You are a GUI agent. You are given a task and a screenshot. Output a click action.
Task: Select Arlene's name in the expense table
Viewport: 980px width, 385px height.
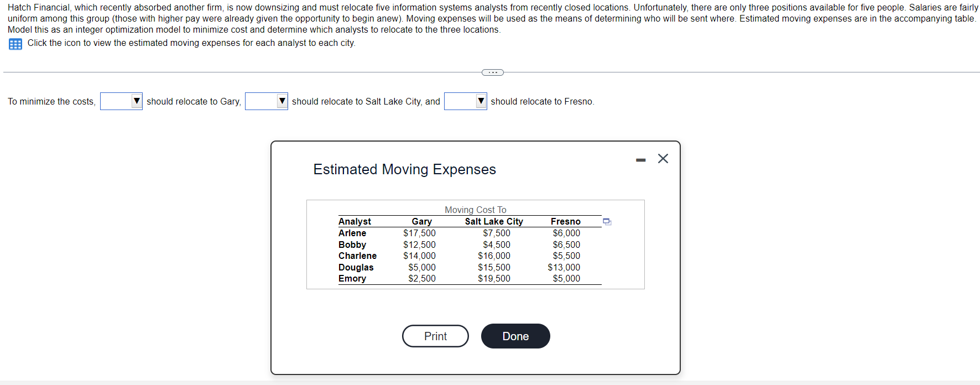pos(352,233)
